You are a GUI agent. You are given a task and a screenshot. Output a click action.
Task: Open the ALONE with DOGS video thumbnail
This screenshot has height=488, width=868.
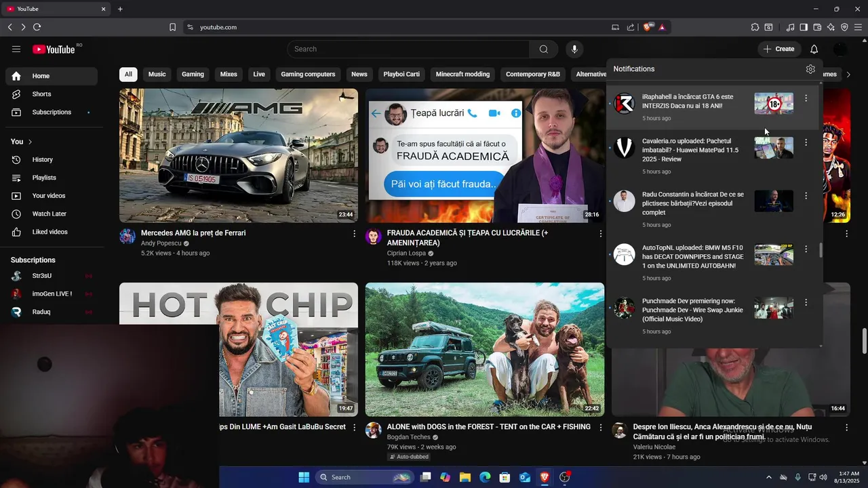tap(485, 350)
